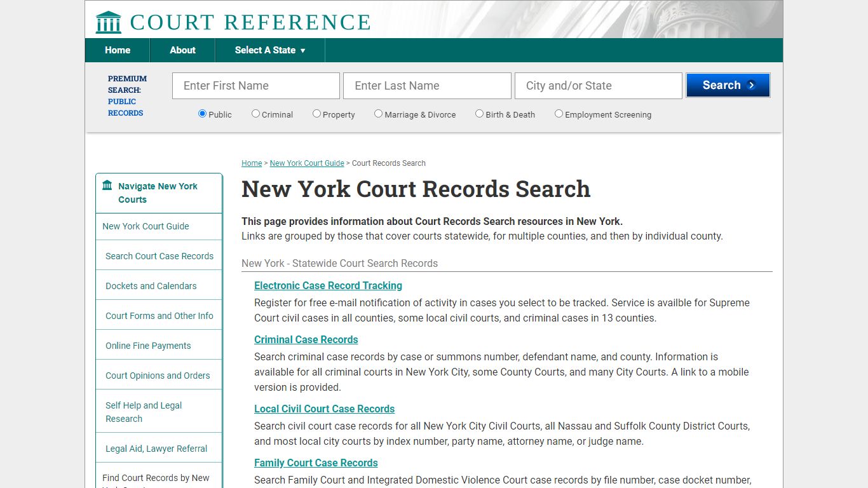Open the Electronic Case Record Tracking link
Screen dimensions: 868x488
pos(328,285)
